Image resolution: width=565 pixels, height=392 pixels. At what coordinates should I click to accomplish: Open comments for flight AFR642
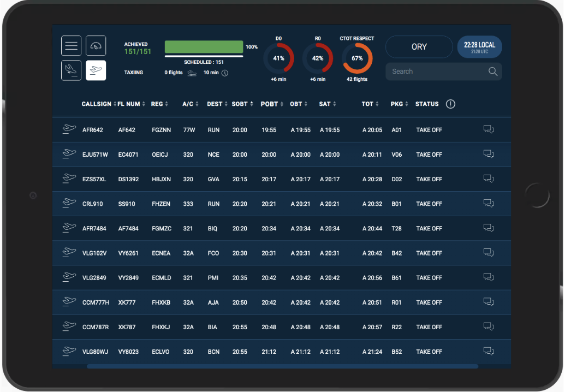pos(489,129)
